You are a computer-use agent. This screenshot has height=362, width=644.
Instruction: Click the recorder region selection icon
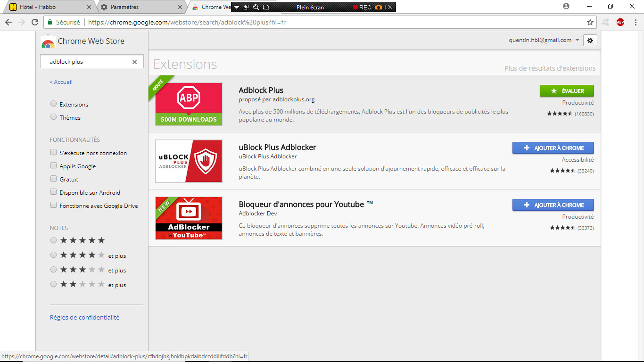266,7
